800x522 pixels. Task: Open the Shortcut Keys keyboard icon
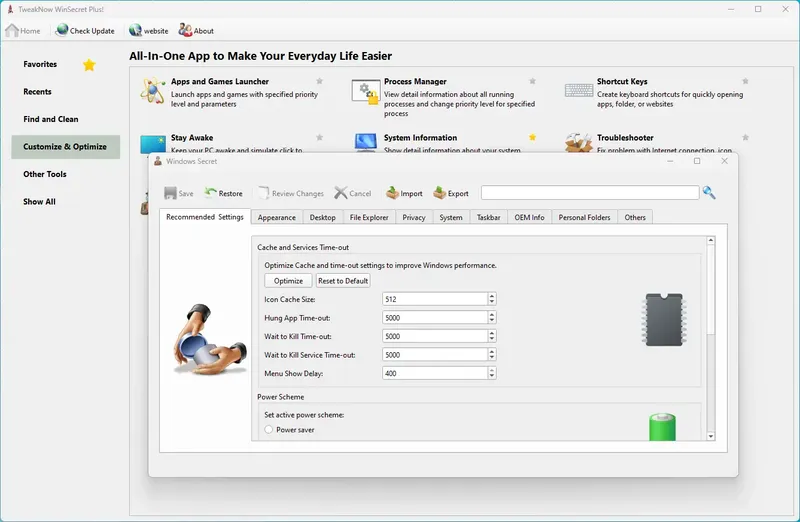(x=579, y=90)
